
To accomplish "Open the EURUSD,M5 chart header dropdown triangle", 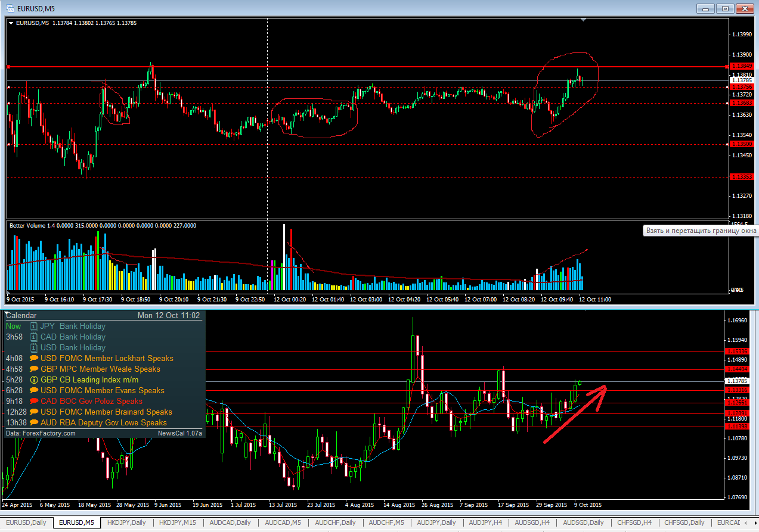I will tap(11, 23).
